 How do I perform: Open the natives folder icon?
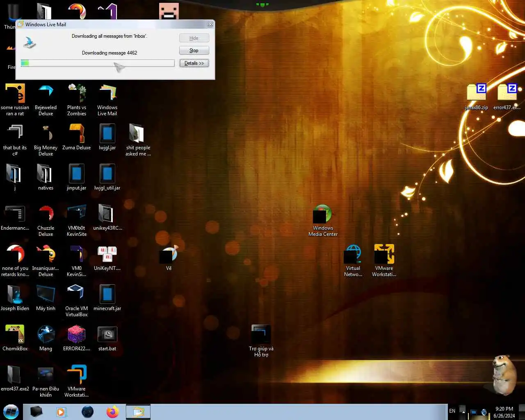[x=46, y=177]
